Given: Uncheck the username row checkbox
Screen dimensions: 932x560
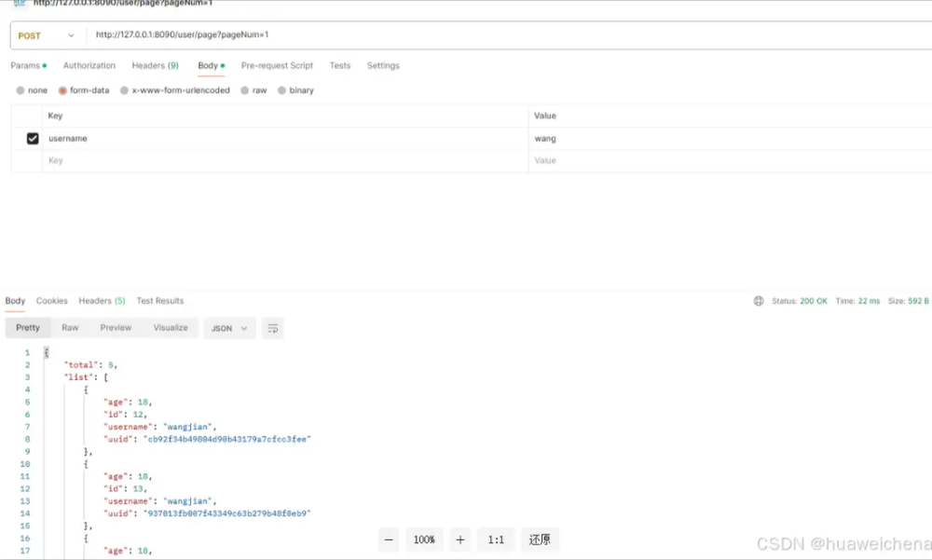Looking at the screenshot, I should coord(33,139).
